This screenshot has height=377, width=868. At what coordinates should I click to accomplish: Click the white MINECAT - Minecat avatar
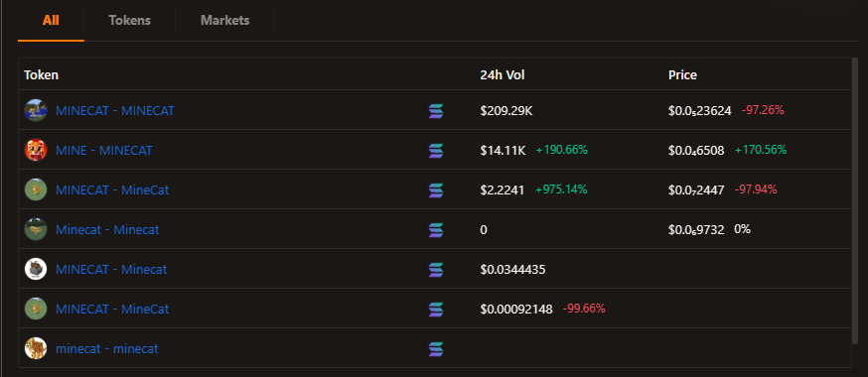[36, 269]
